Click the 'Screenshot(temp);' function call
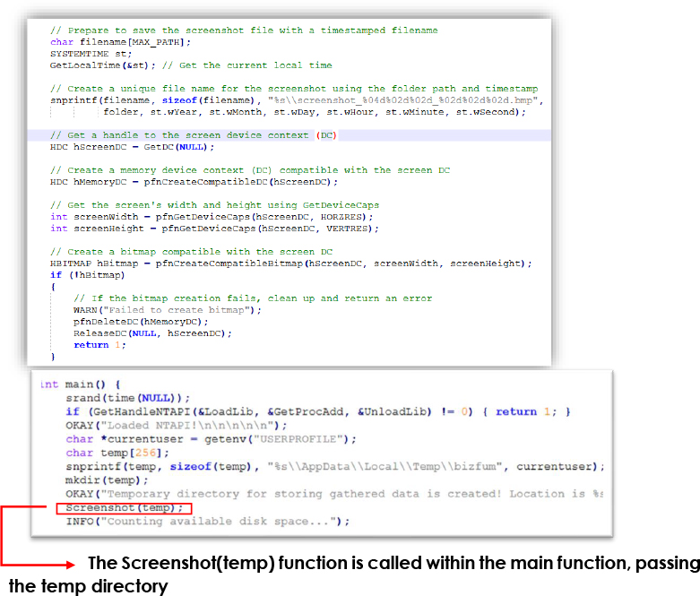Screen dimensions: 700x596 (x=125, y=508)
